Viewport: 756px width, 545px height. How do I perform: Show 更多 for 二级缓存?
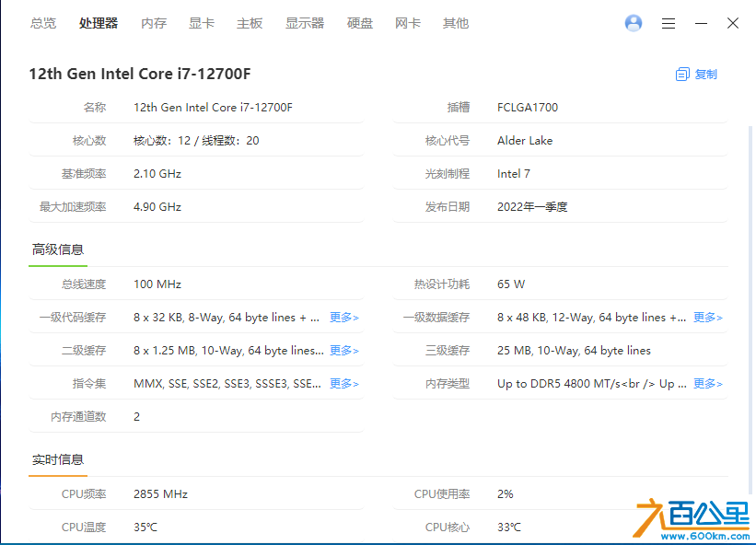point(343,351)
